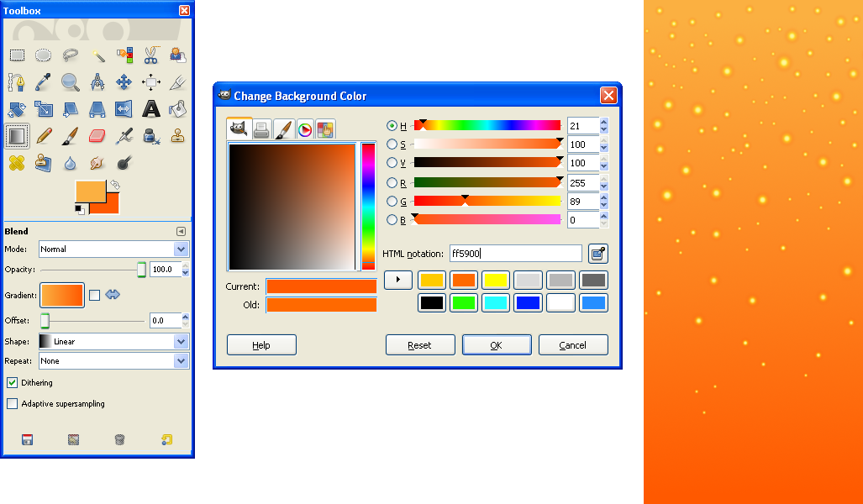
Task: Select the Eraser tool
Action: [x=97, y=136]
